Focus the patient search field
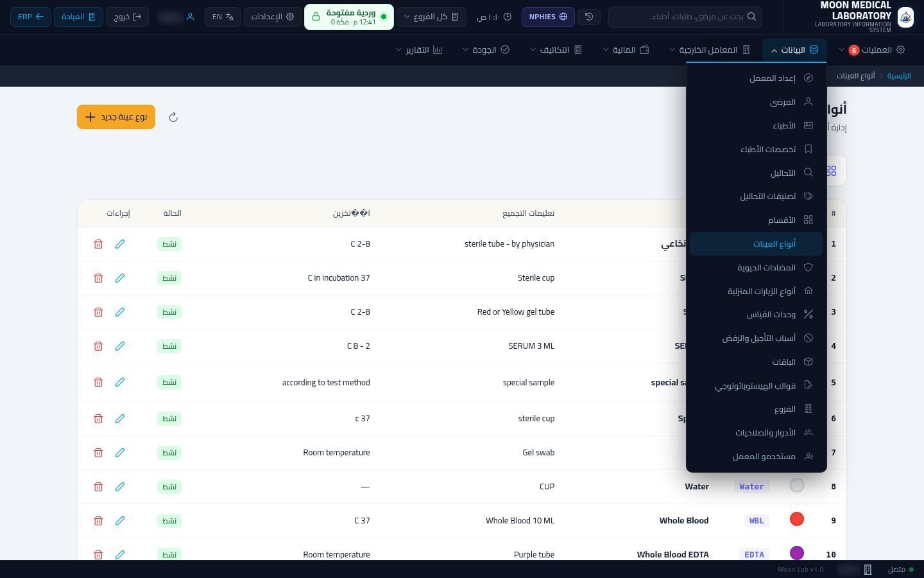This screenshot has height=578, width=924. [x=685, y=17]
